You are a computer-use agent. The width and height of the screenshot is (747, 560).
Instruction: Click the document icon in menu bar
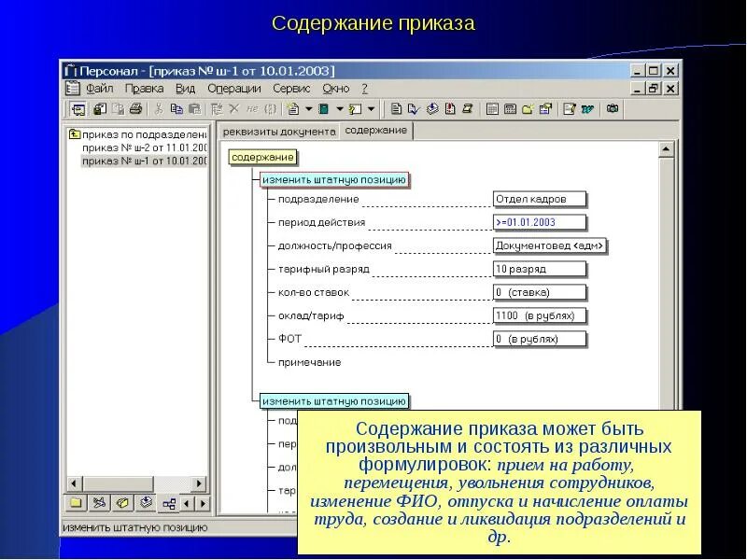tap(73, 89)
